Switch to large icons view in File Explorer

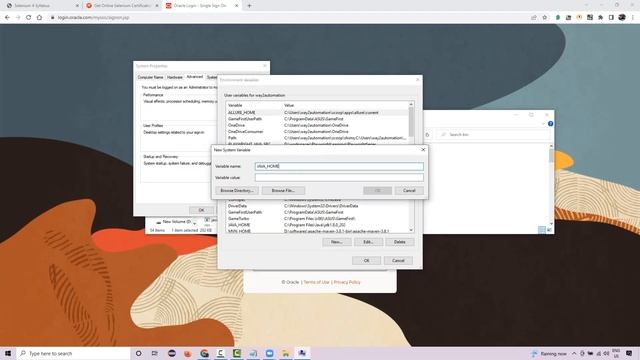click(549, 230)
